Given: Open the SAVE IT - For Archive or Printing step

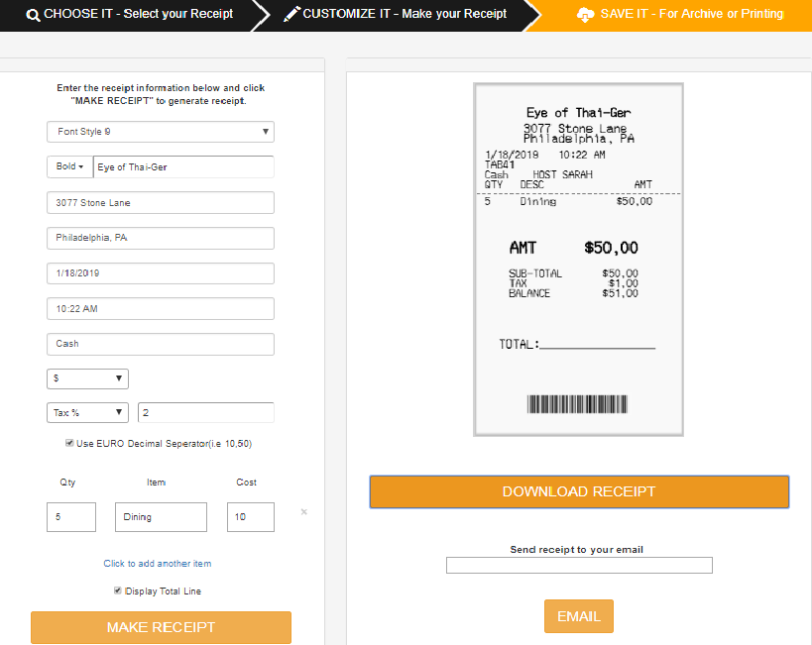Looking at the screenshot, I should 680,14.
